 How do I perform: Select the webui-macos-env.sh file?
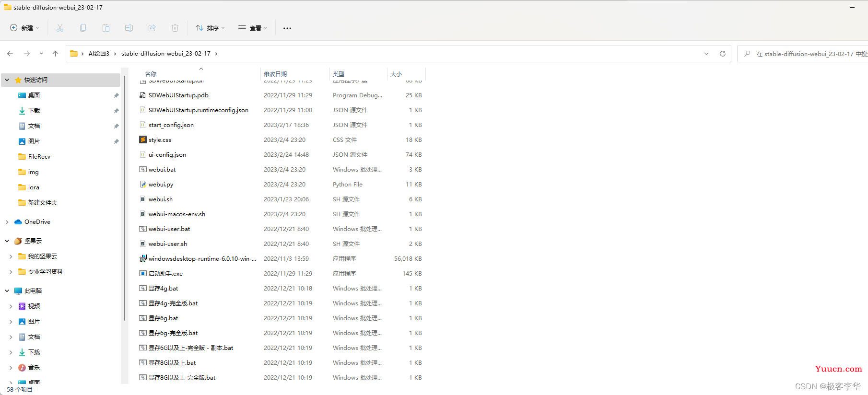[177, 214]
